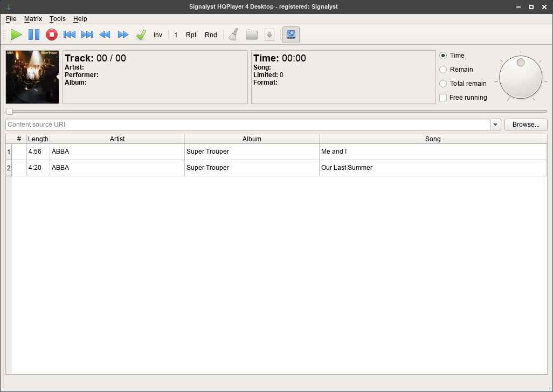Image resolution: width=553 pixels, height=392 pixels.
Task: Open the Tools menu
Action: point(58,19)
